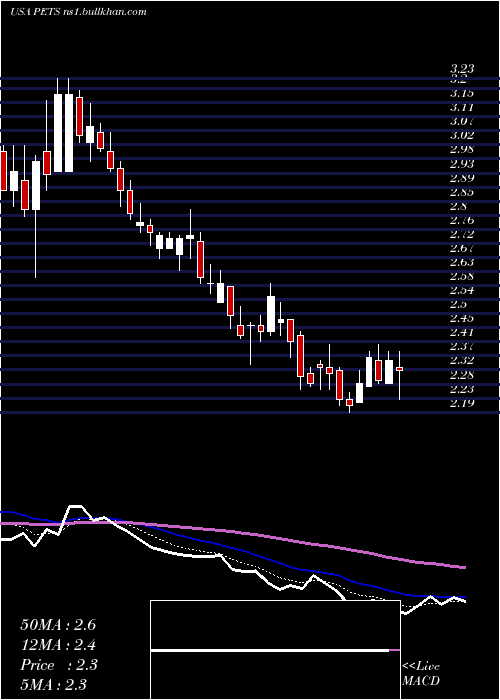The width and height of the screenshot is (500, 700).
Task: Click the MACD label text
Action: click(420, 681)
